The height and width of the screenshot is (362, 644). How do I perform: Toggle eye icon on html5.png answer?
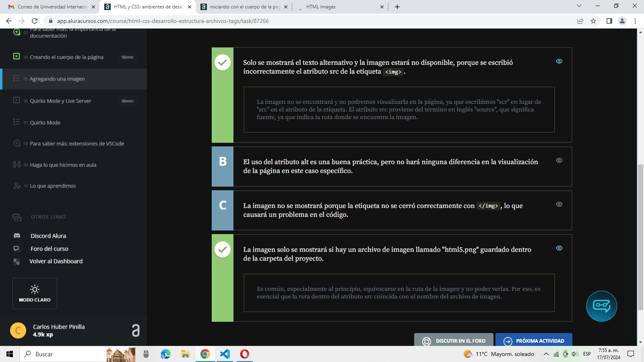[559, 248]
